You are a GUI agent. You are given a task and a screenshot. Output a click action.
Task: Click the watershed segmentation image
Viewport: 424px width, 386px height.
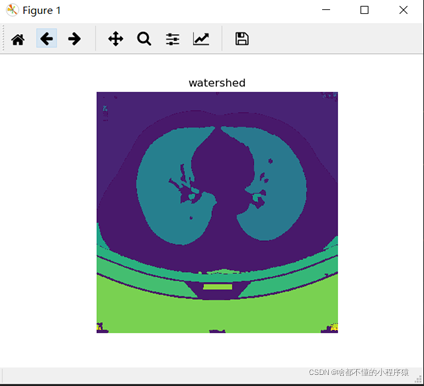pos(217,212)
